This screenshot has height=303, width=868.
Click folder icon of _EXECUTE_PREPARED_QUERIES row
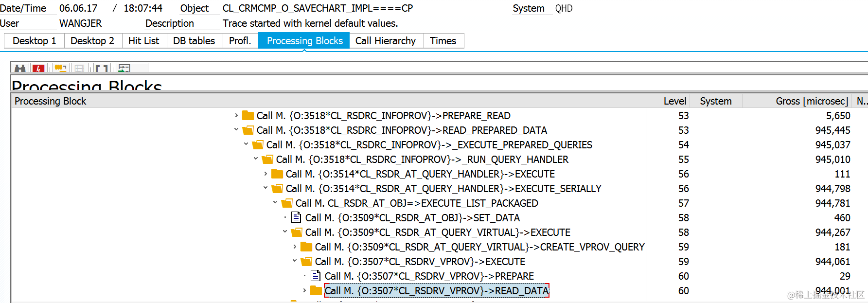point(258,144)
